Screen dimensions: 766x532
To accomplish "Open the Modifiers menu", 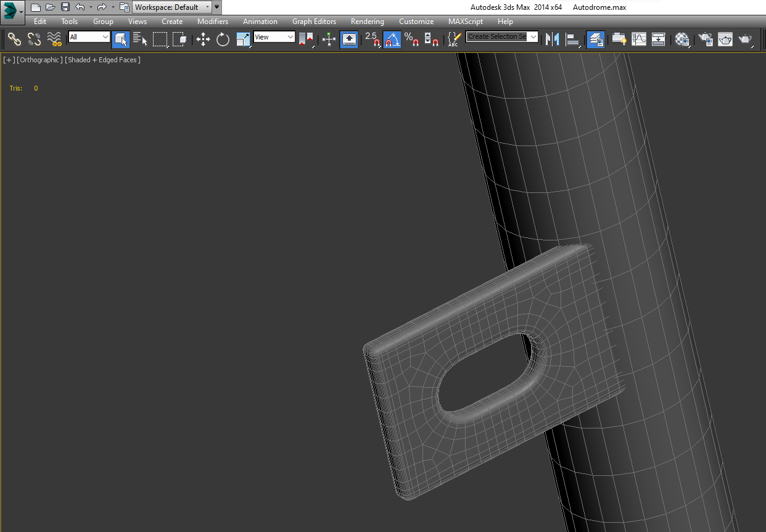I will [212, 22].
